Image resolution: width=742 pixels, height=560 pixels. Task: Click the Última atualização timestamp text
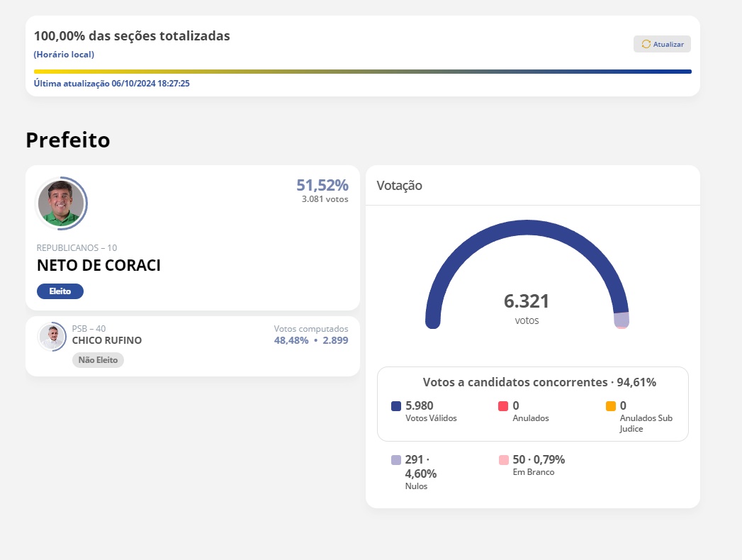tap(112, 84)
